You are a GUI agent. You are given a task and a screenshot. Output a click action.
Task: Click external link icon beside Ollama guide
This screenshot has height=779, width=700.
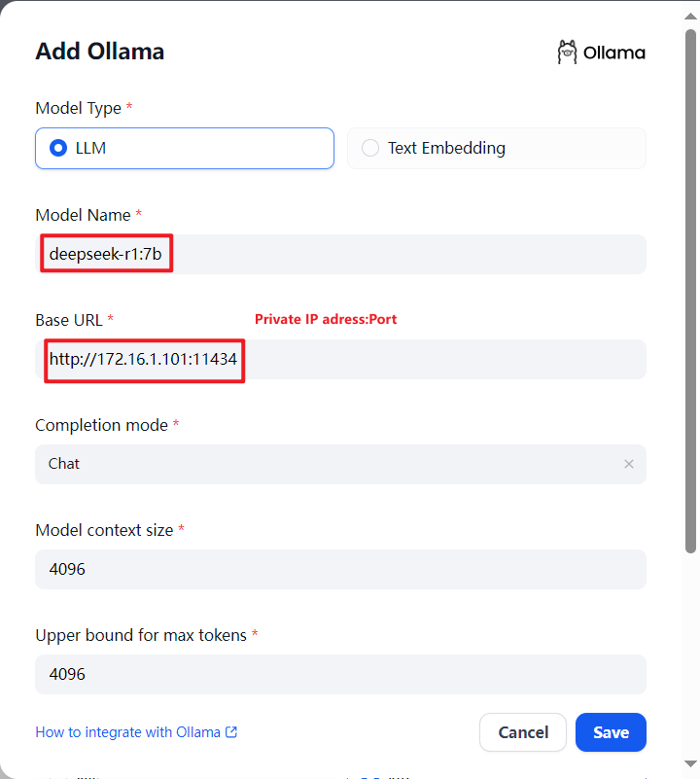tap(231, 731)
